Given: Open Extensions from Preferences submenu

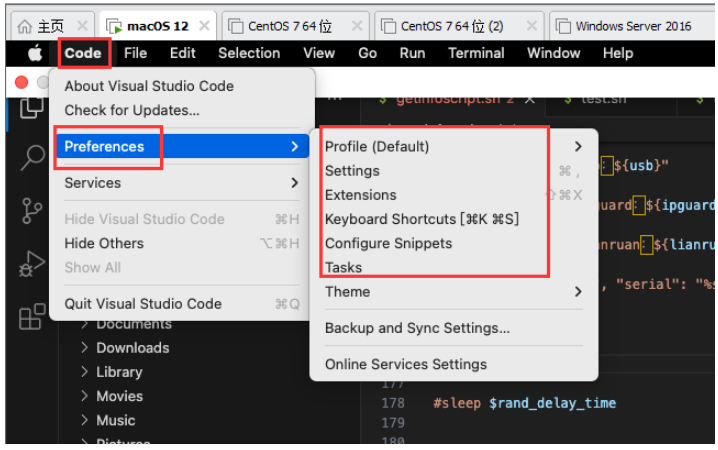Looking at the screenshot, I should click(454, 195).
